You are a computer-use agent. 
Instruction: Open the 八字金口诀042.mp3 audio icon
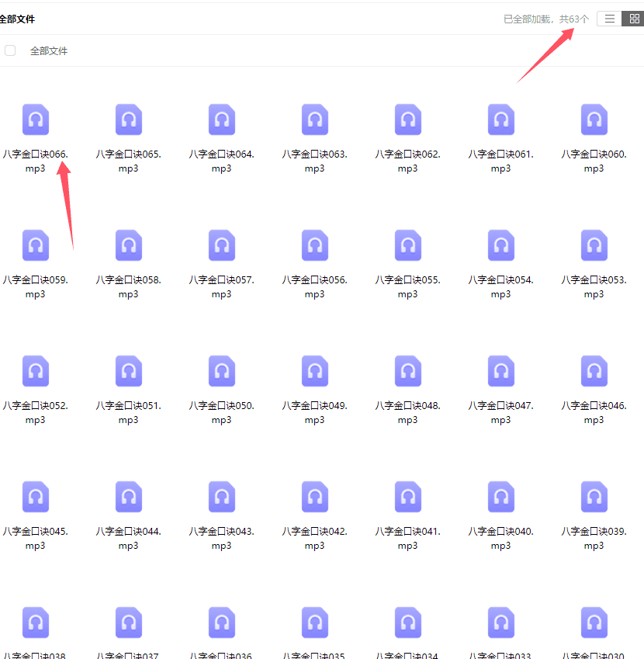coord(315,497)
